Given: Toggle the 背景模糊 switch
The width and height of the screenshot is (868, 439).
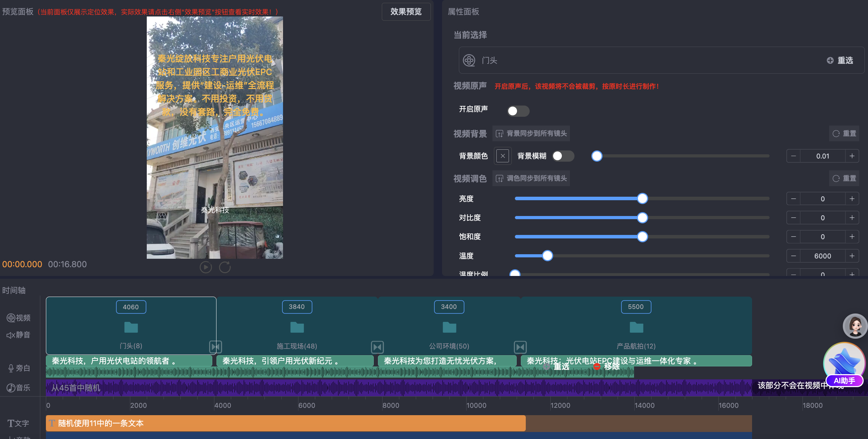Looking at the screenshot, I should pos(563,156).
